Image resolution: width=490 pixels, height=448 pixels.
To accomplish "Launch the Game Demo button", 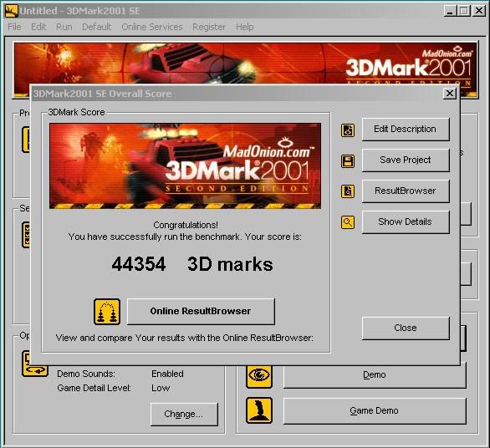I will coord(375,411).
